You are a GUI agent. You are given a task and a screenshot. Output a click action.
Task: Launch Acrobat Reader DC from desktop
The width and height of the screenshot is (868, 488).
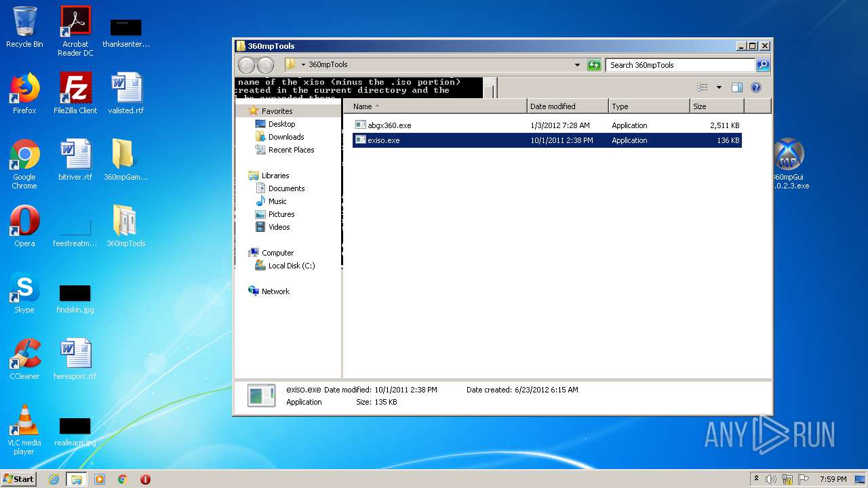point(75,32)
